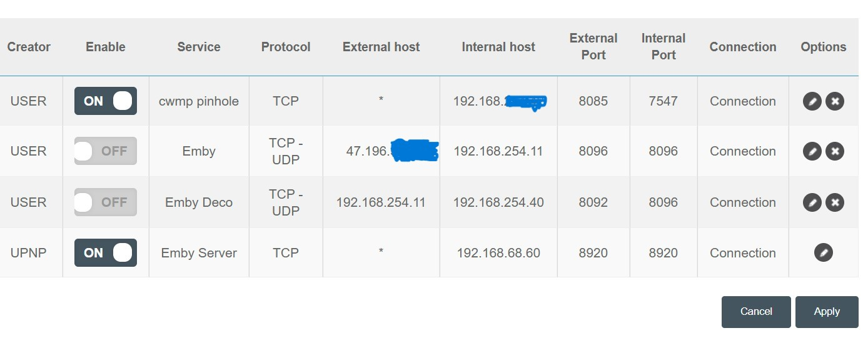The width and height of the screenshot is (868, 358).
Task: Remove the Emby Deco rule
Action: pyautogui.click(x=835, y=202)
